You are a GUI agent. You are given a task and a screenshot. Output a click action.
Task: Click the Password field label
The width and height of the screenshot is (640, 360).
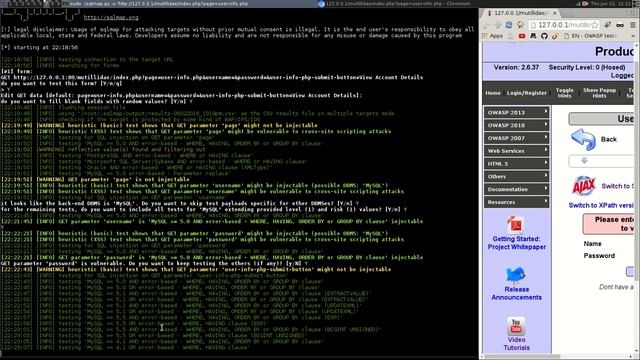tap(599, 256)
